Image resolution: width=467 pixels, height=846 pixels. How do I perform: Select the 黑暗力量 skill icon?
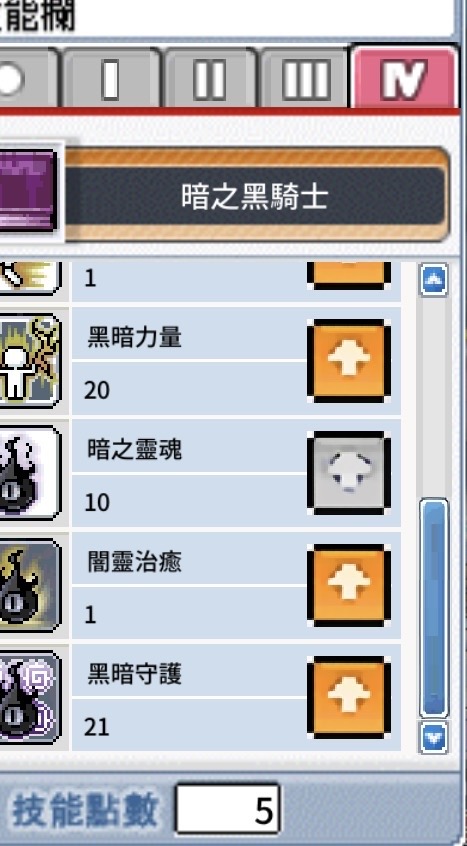click(30, 361)
